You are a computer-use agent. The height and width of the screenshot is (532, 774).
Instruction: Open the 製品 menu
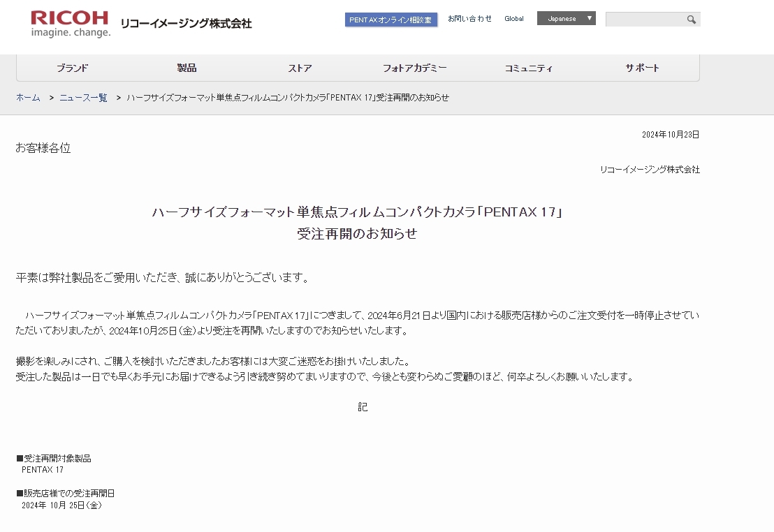click(187, 68)
